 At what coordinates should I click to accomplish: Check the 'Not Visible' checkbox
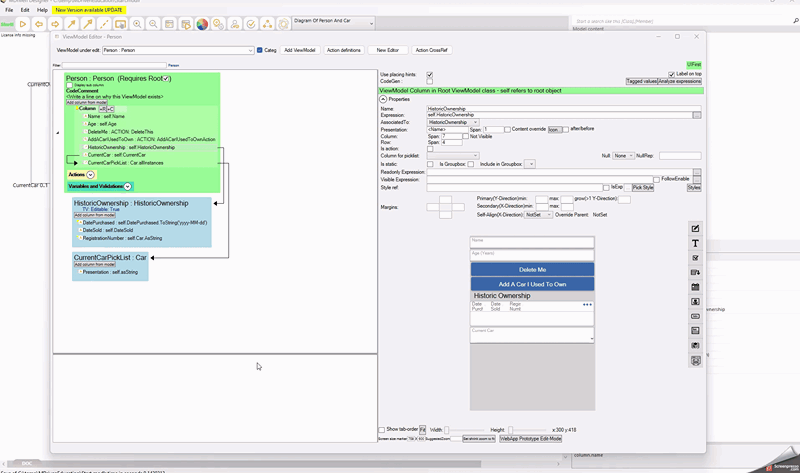[x=466, y=136]
